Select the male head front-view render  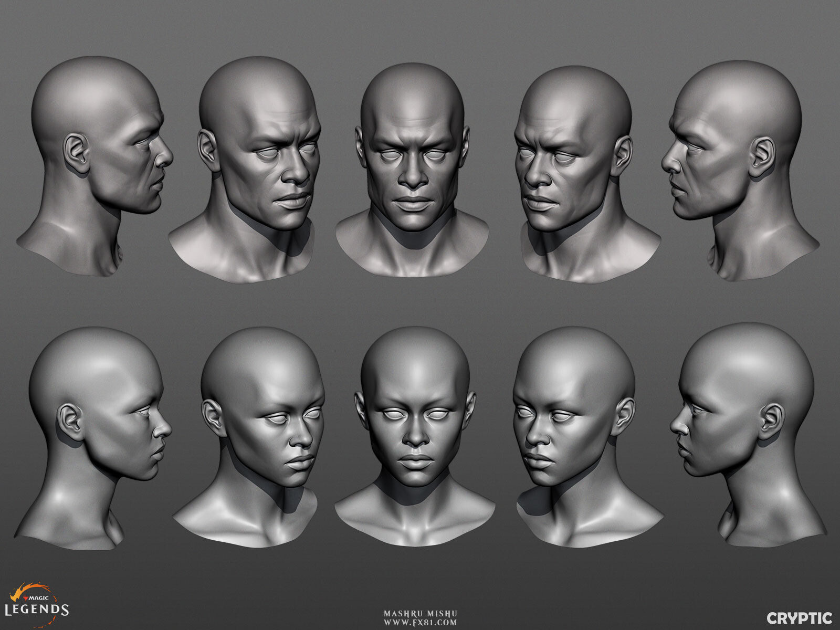pyautogui.click(x=413, y=170)
